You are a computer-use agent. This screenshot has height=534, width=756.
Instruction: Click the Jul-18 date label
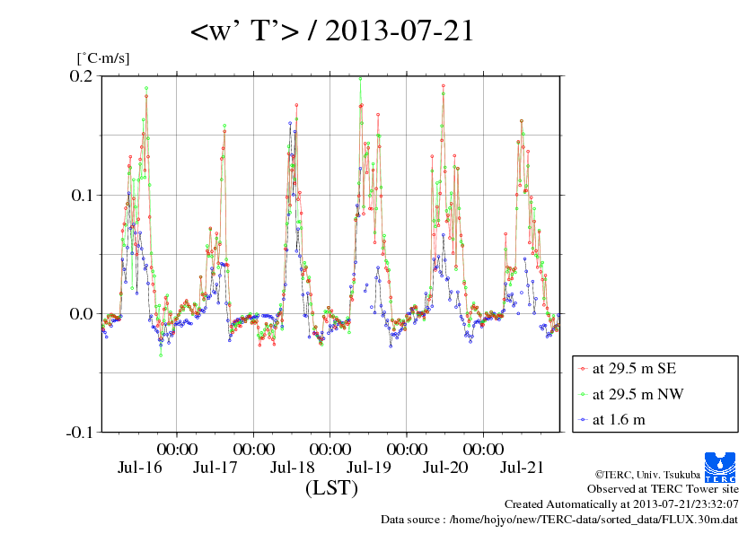pos(292,467)
